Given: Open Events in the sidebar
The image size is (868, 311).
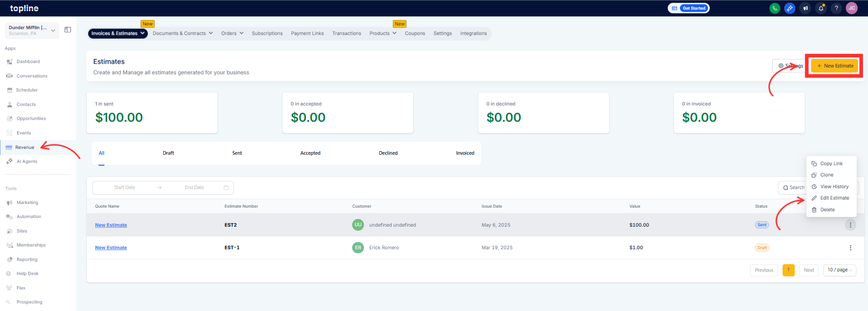Looking at the screenshot, I should [24, 133].
